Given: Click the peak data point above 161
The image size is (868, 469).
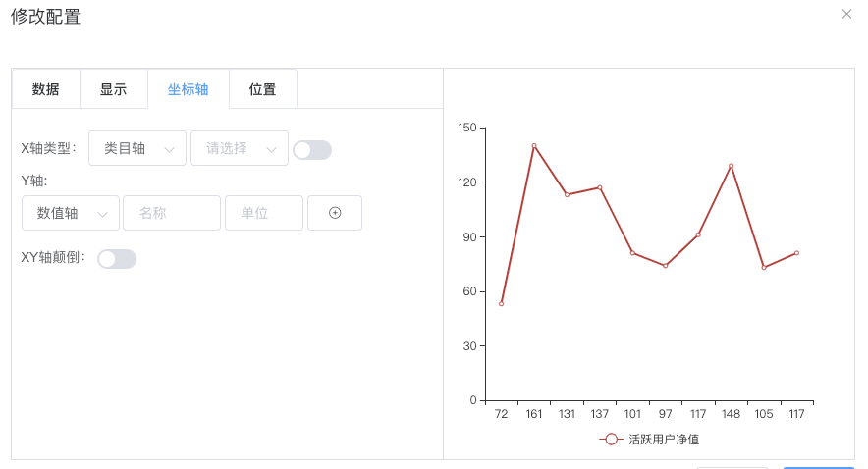Looking at the screenshot, I should tap(534, 146).
